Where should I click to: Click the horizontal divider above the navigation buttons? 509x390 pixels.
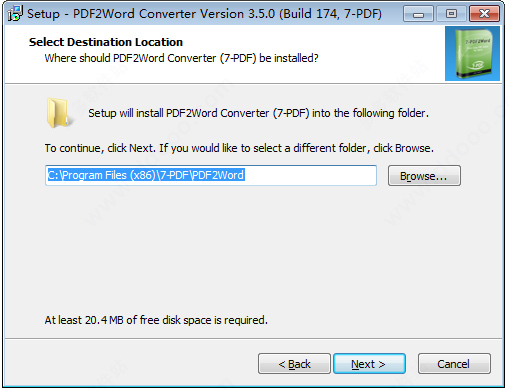(253, 338)
